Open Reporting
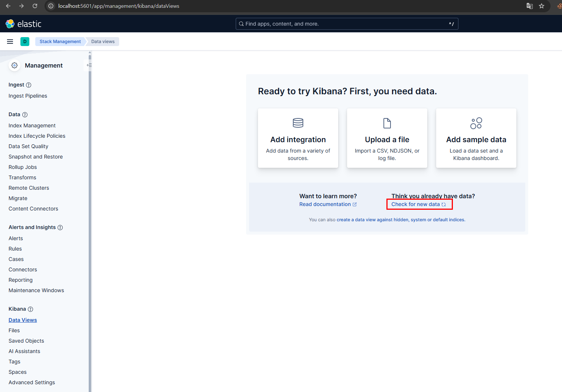The width and height of the screenshot is (562, 392). click(x=20, y=280)
